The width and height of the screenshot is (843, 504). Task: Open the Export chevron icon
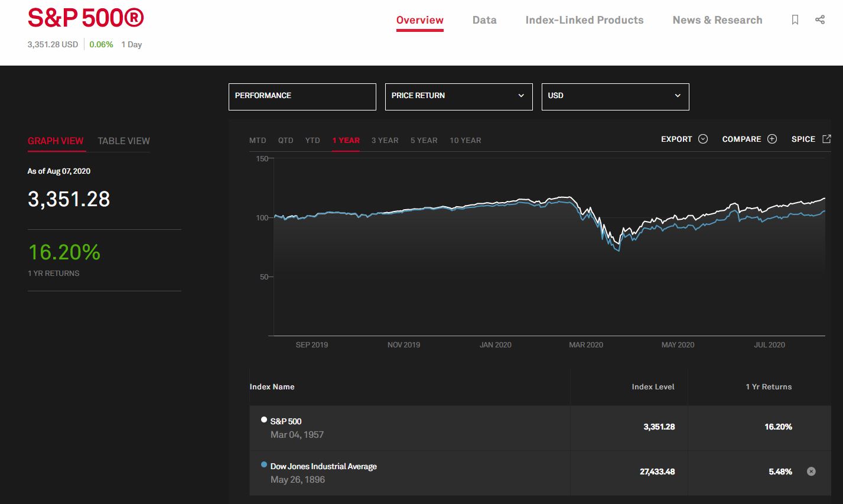703,139
